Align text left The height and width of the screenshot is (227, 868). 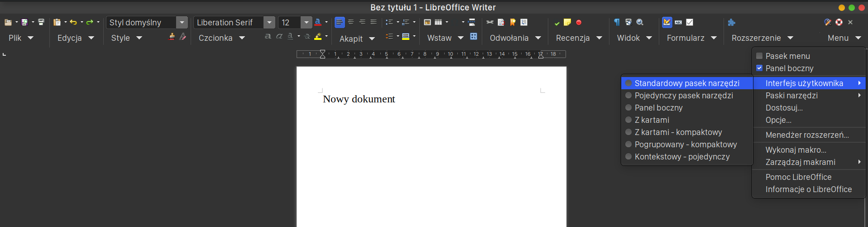(340, 22)
